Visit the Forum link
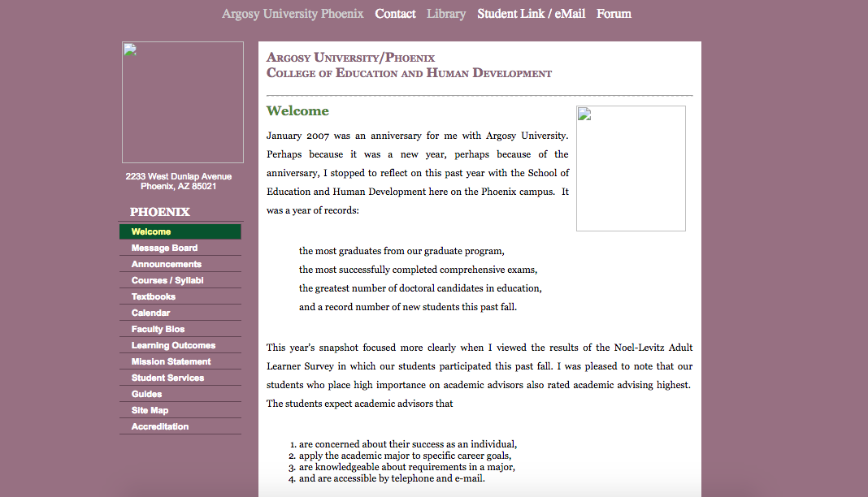 (x=614, y=14)
